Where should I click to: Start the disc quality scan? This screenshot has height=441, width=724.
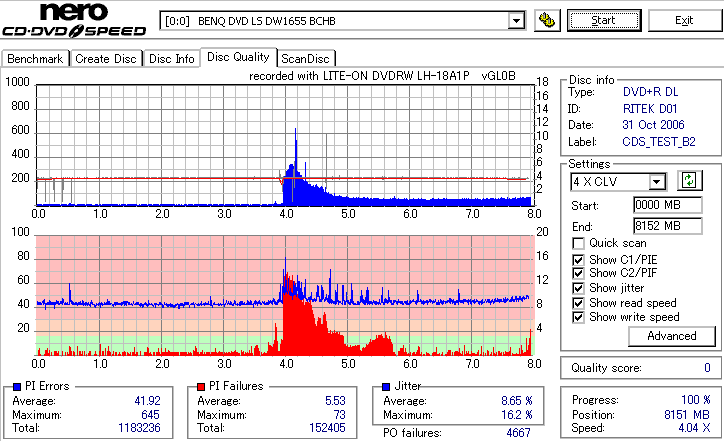point(603,21)
